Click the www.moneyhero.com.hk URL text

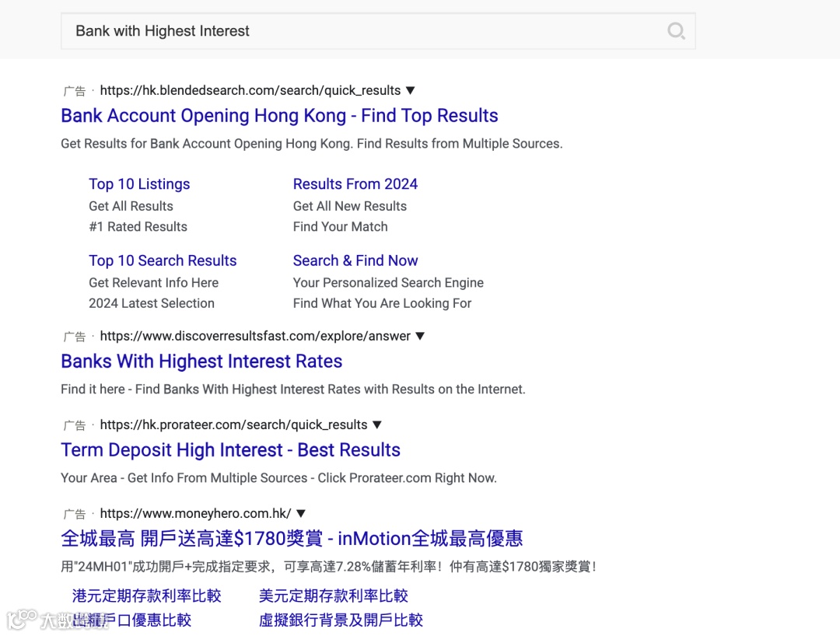[195, 513]
